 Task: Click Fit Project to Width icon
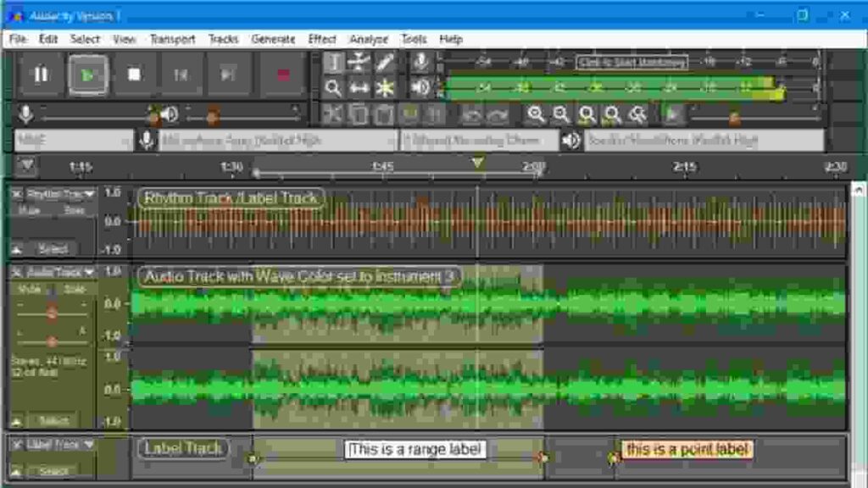(x=612, y=114)
